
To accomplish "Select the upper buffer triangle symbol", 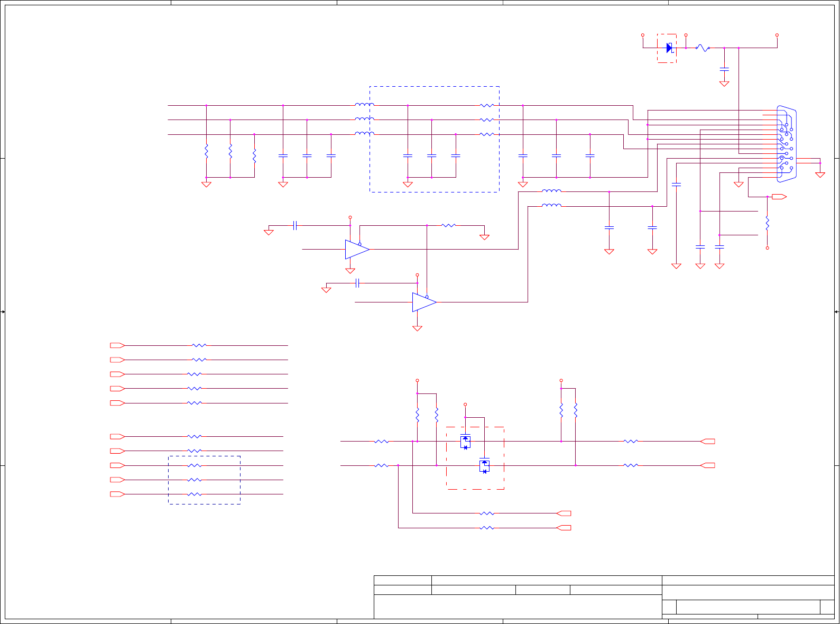I will (x=357, y=249).
